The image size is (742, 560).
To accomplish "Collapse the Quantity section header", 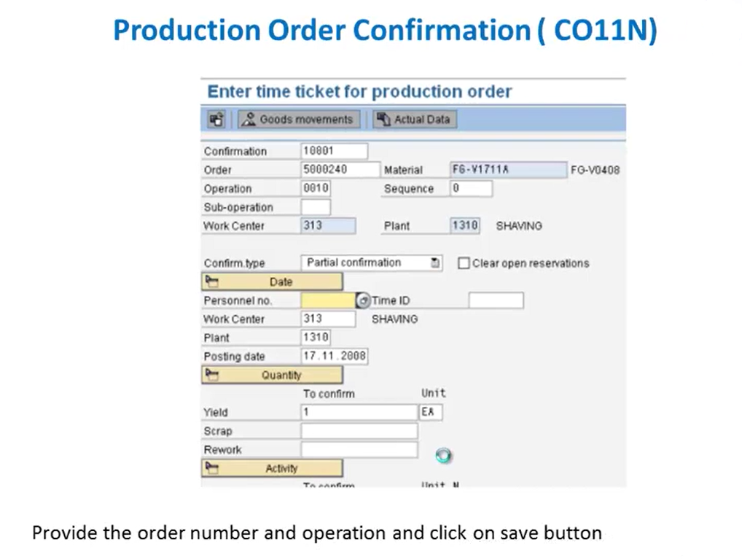I will [x=272, y=375].
